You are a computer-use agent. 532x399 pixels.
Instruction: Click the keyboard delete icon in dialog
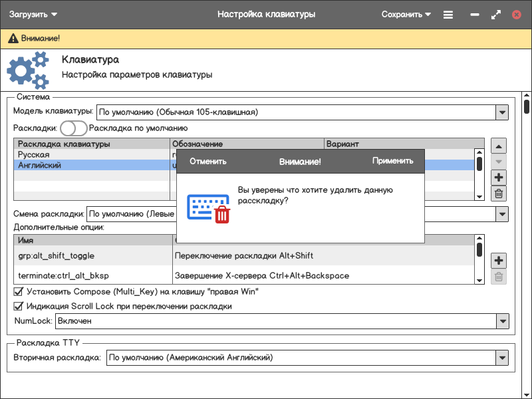pyautogui.click(x=208, y=208)
